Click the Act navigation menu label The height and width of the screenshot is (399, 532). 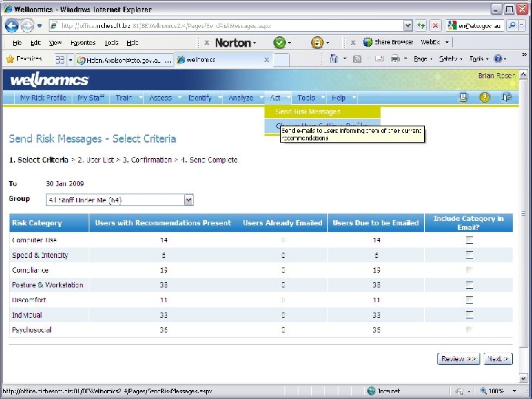point(275,98)
